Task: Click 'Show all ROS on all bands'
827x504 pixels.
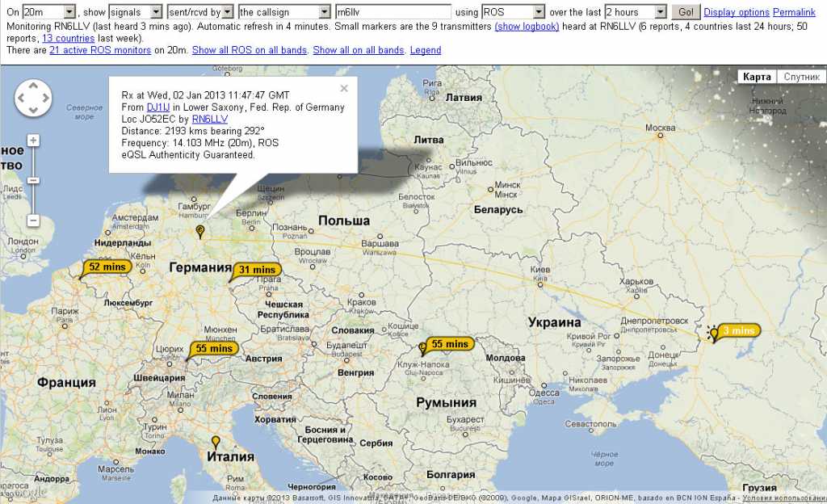Action: [x=250, y=50]
